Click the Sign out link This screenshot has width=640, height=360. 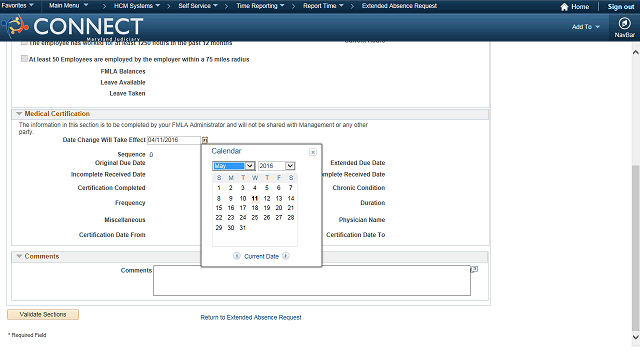pos(621,7)
